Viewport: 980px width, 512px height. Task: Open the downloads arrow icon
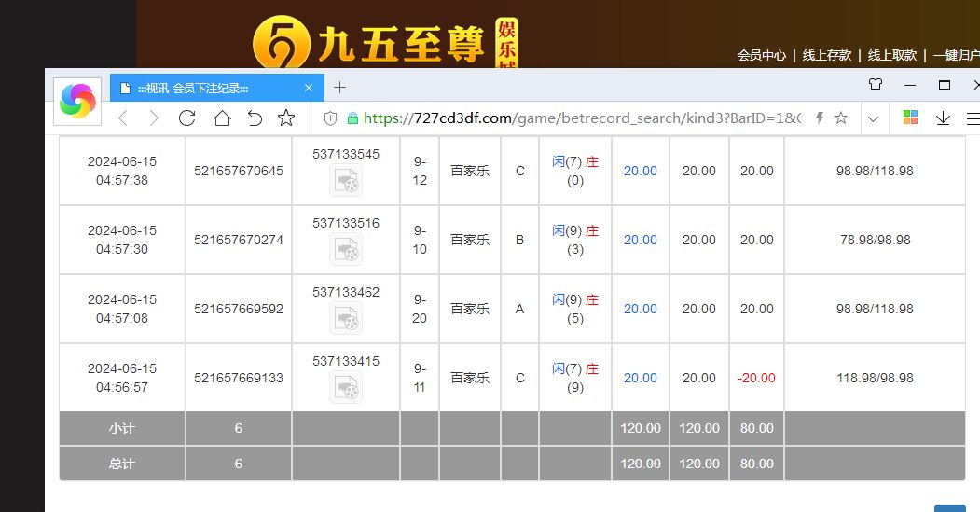coord(943,118)
